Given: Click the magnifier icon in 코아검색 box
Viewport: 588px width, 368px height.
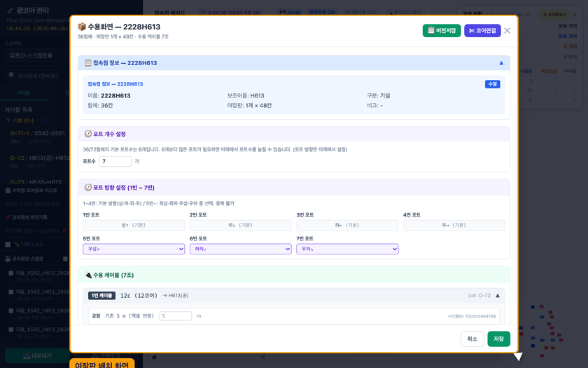Looking at the screenshot, I should [x=12, y=76].
